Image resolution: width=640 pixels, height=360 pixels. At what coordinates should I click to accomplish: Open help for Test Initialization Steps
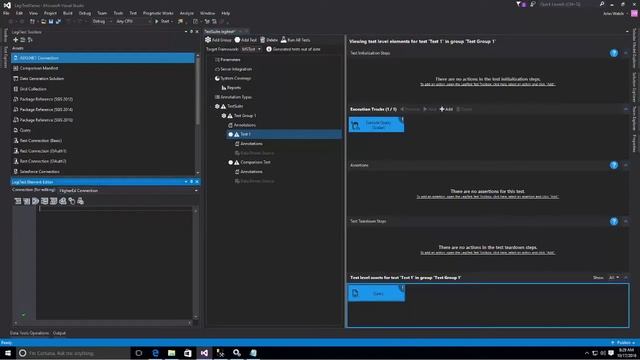(x=614, y=53)
